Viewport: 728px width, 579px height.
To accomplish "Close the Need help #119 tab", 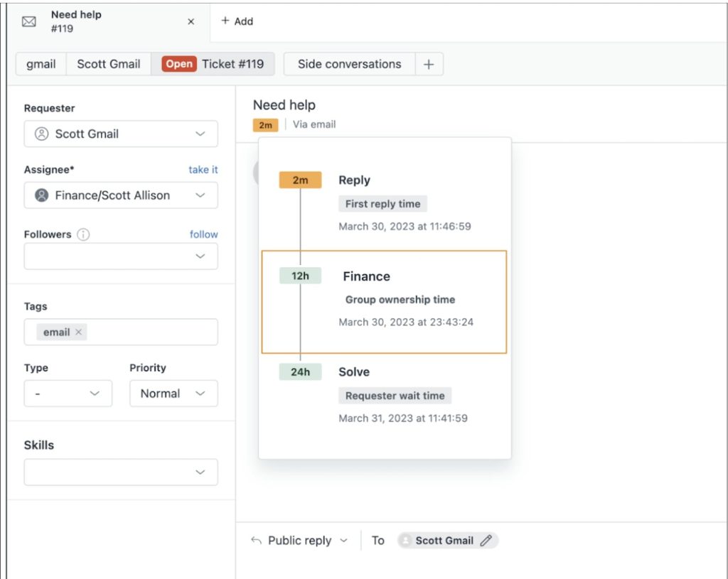I will [x=191, y=21].
